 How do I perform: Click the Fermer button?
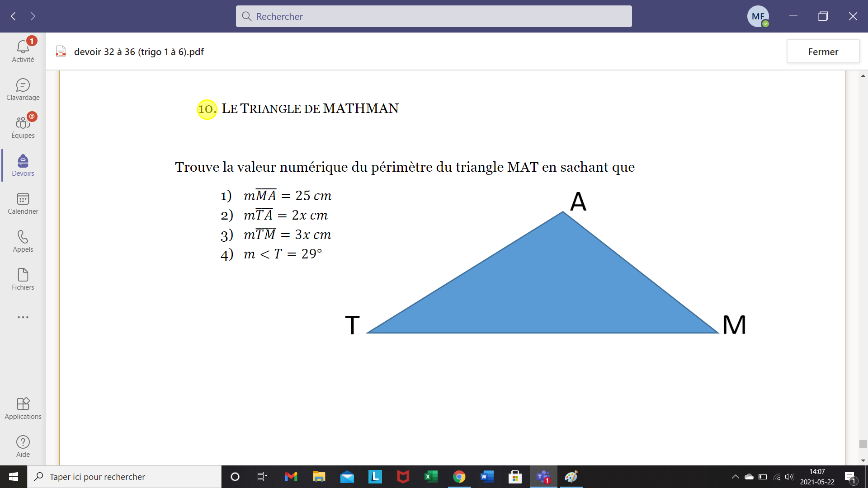coord(823,52)
